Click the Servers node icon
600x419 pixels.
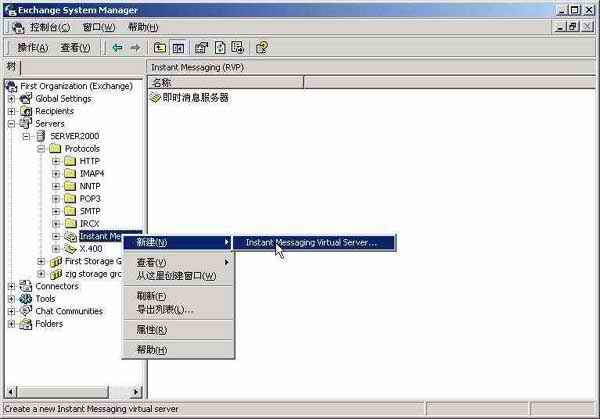coord(26,124)
